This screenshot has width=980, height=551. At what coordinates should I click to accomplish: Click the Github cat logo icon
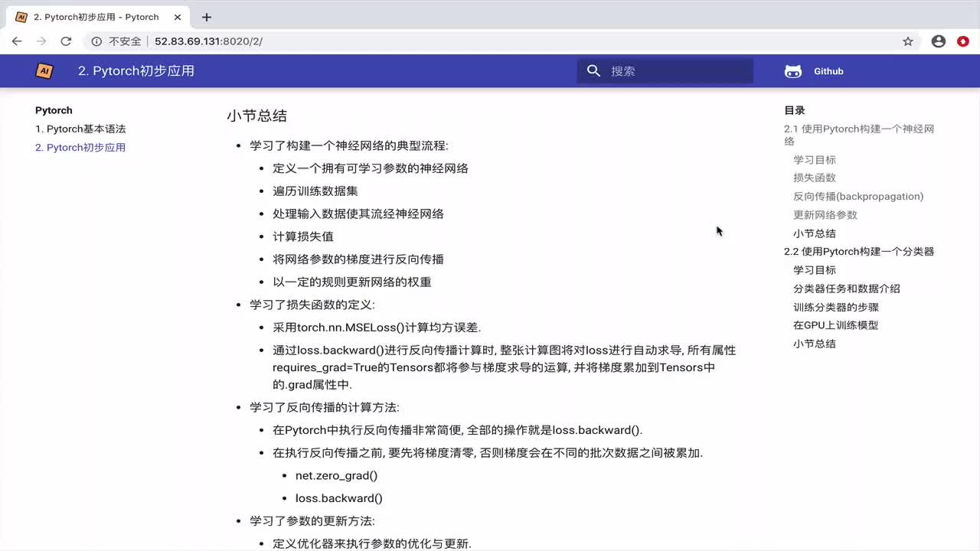[793, 71]
